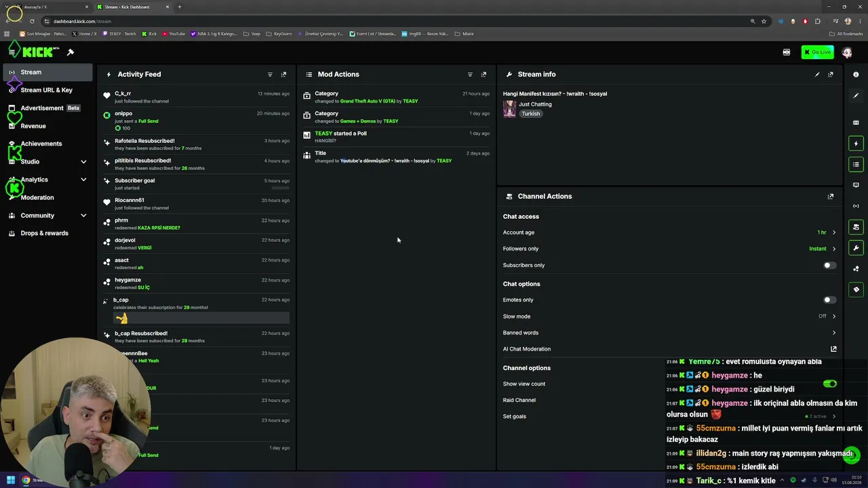Go to Revenue page
This screenshot has width=868, height=488.
pyautogui.click(x=47, y=126)
